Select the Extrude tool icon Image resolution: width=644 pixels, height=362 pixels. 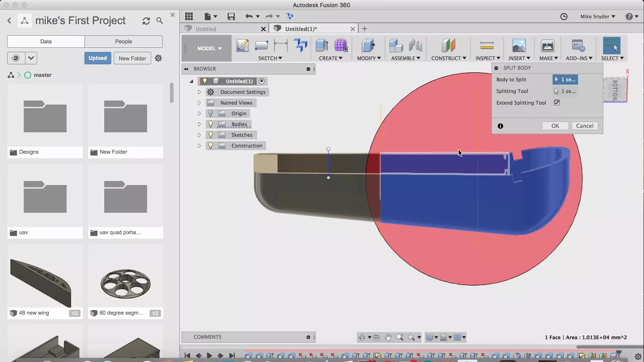(x=322, y=46)
